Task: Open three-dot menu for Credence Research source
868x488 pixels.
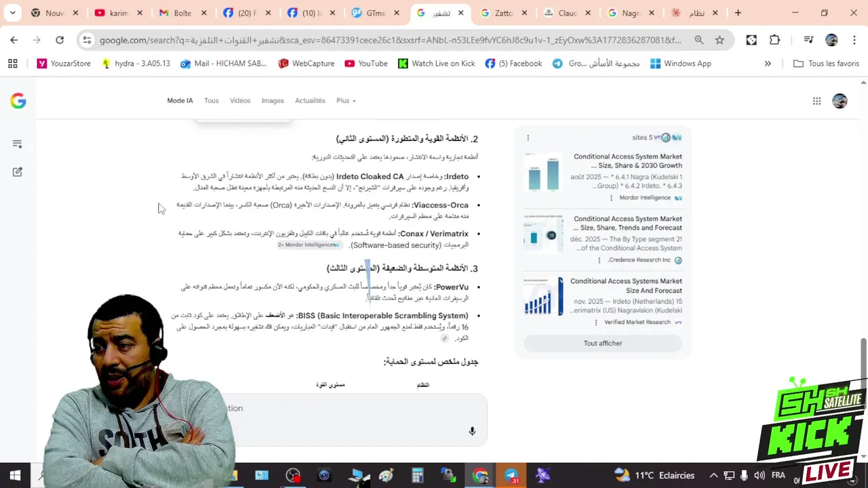Action: point(599,260)
